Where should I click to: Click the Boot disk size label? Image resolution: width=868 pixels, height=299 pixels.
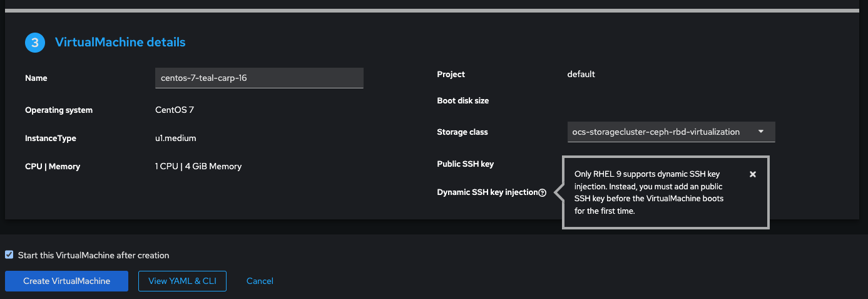[462, 100]
